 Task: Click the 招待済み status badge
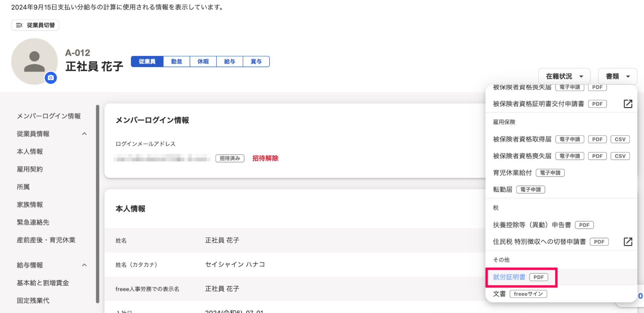230,158
